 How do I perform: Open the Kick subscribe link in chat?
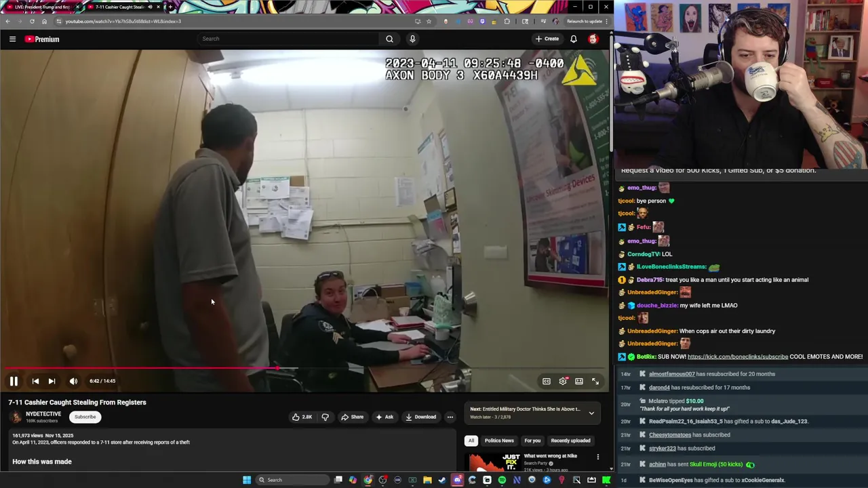tap(738, 357)
